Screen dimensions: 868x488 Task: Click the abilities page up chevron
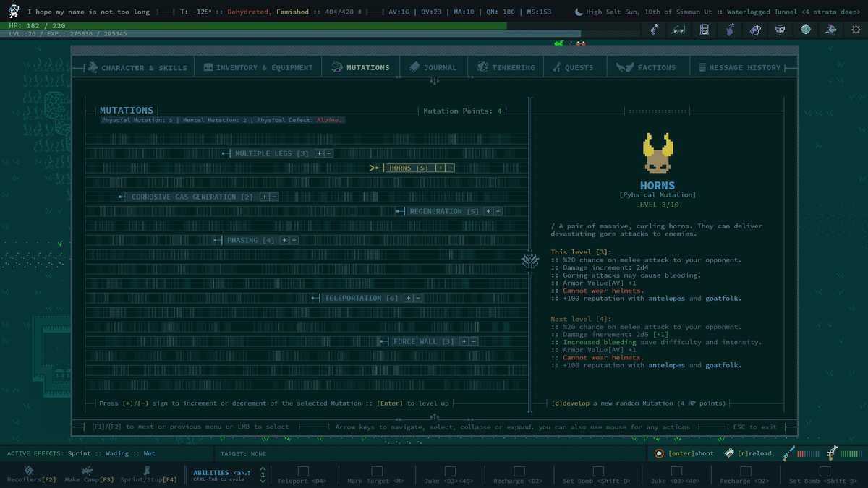[263, 468]
